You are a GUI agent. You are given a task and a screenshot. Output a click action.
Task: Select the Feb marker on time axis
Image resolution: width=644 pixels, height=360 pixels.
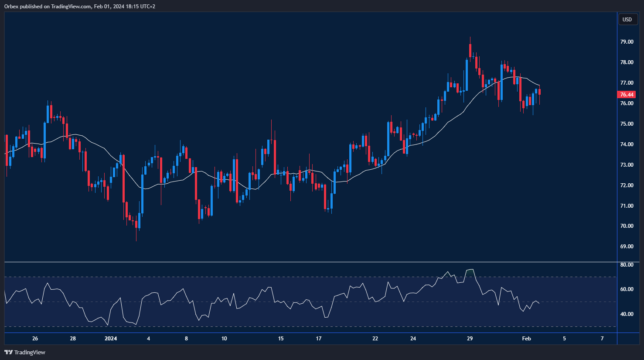526,339
